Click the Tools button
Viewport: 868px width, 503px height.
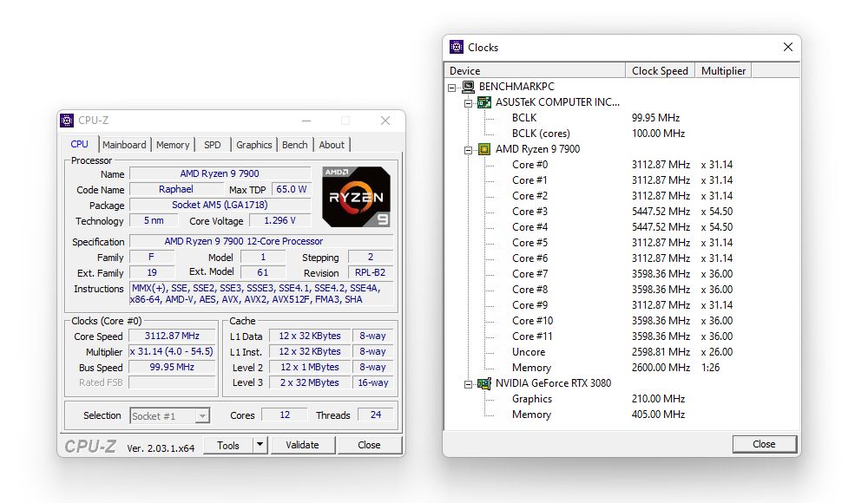228,445
